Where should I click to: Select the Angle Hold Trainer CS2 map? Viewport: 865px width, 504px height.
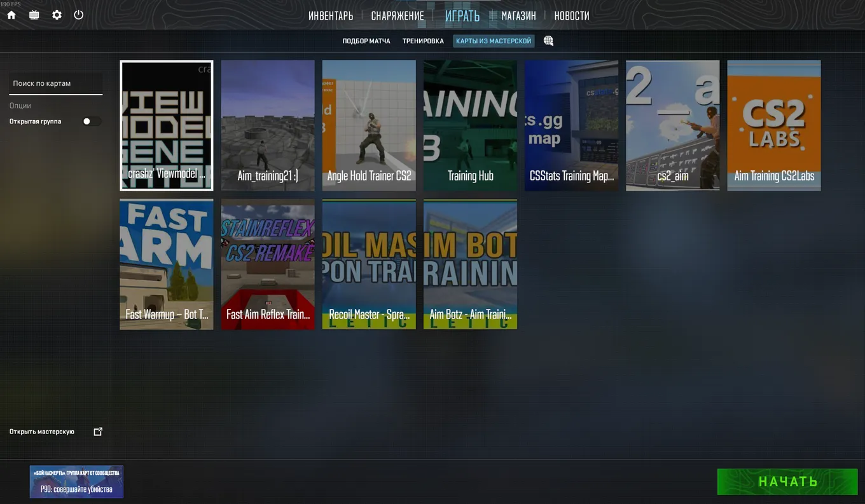[369, 125]
